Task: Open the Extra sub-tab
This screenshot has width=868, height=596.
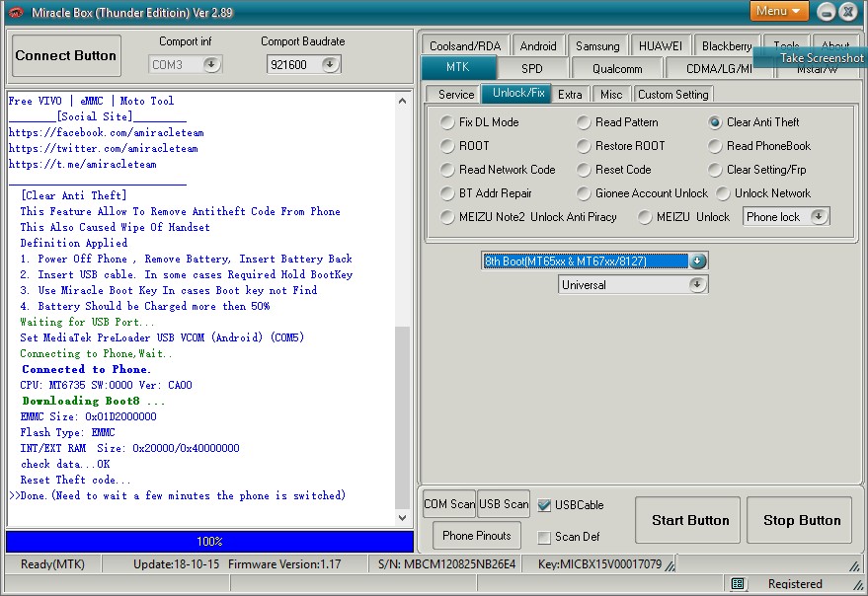Action: 570,95
